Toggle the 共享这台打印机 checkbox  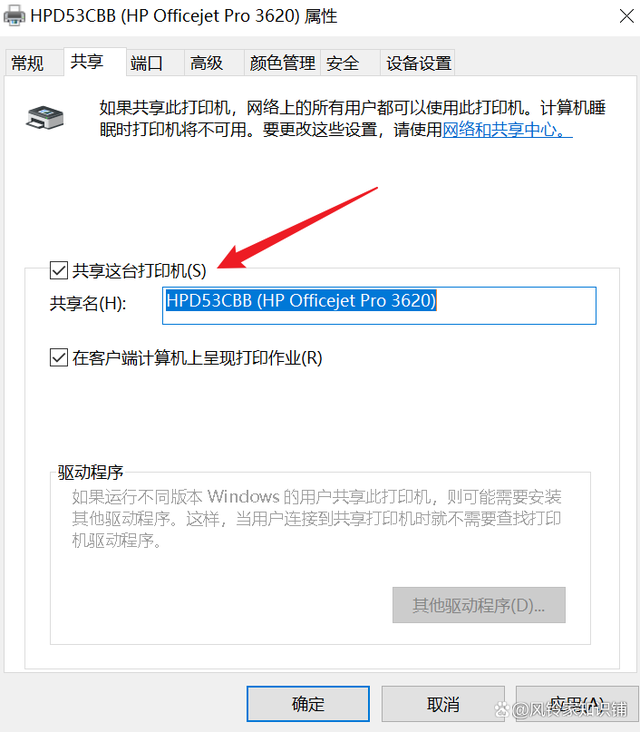(59, 270)
